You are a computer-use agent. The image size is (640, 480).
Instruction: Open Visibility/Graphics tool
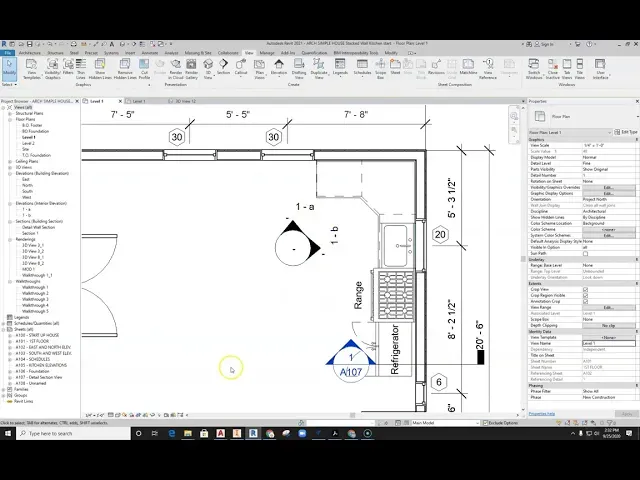[x=52, y=68]
